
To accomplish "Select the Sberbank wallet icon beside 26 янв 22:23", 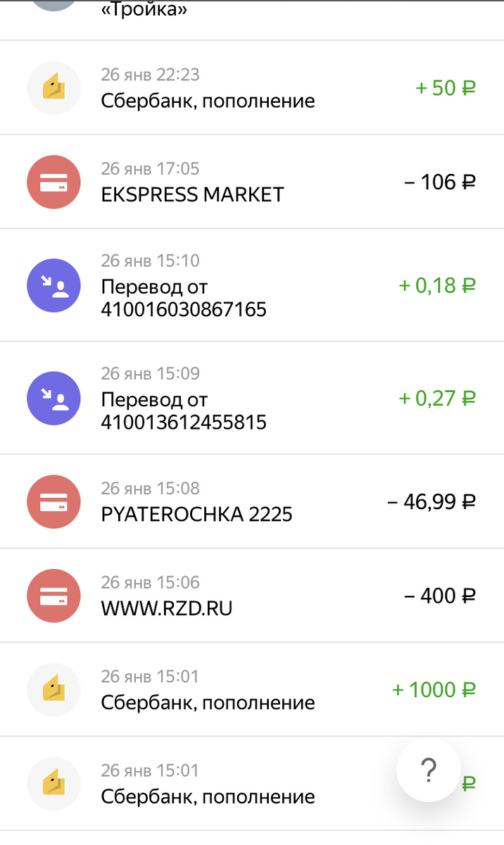I will point(53,87).
